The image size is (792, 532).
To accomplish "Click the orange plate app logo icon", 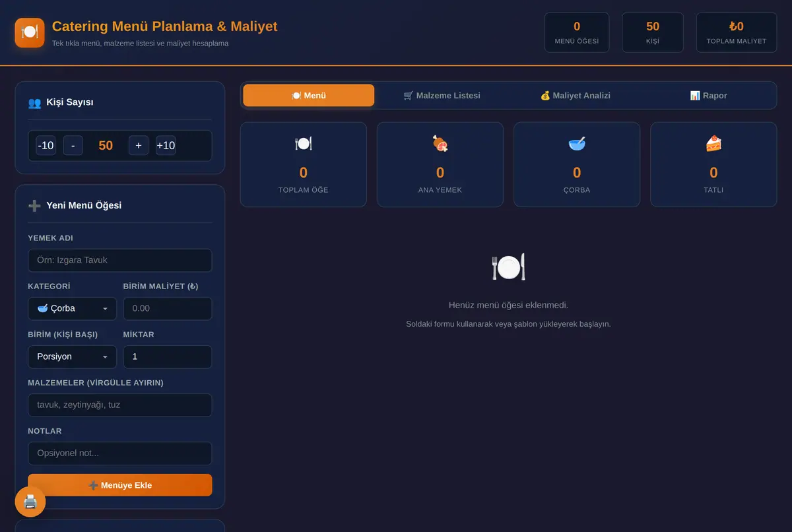I will click(x=30, y=32).
